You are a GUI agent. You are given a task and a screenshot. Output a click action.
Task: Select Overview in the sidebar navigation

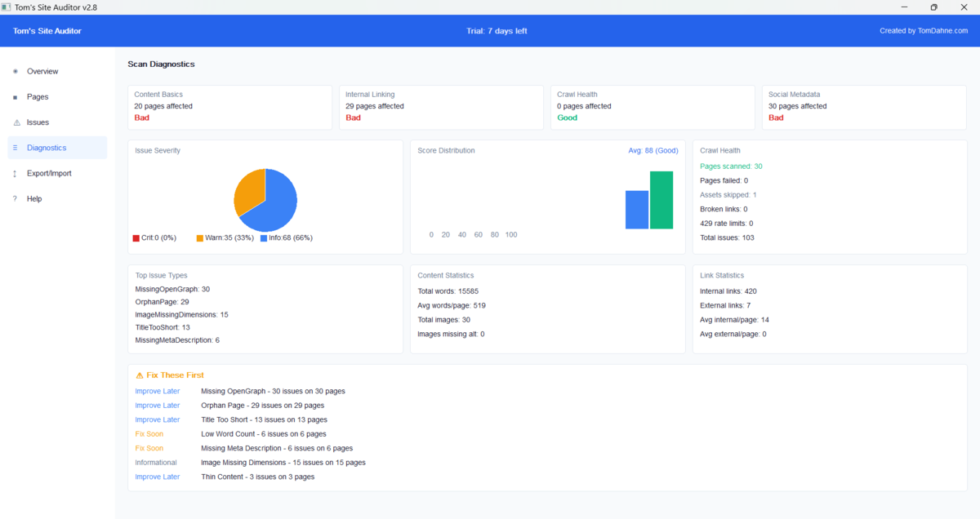click(42, 71)
